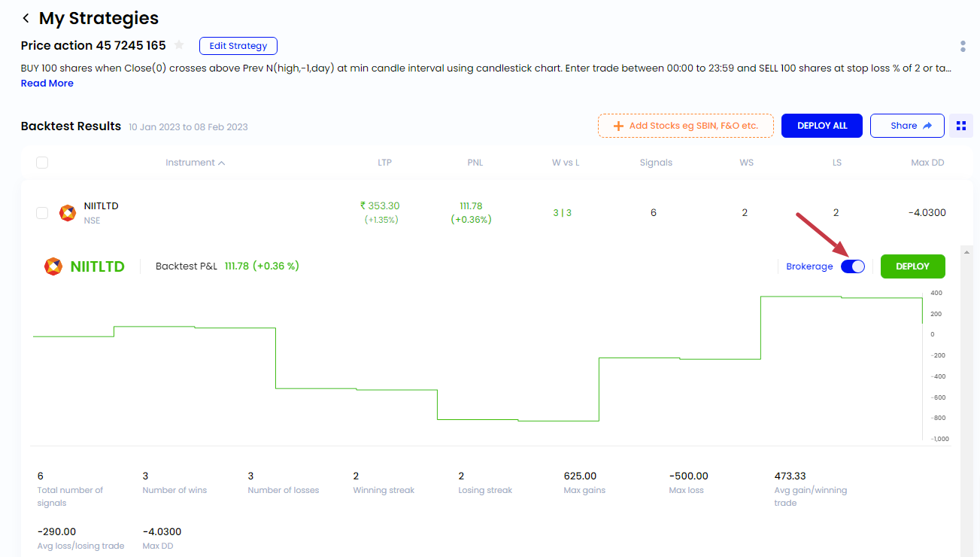
Task: Sort by Instrument column
Action: (x=195, y=163)
